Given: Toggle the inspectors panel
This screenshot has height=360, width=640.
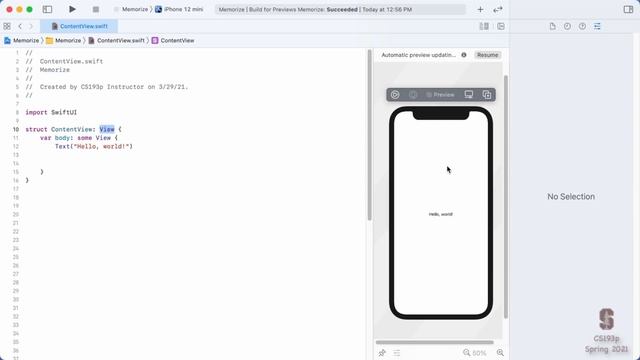Looking at the screenshot, I should tap(628, 9).
